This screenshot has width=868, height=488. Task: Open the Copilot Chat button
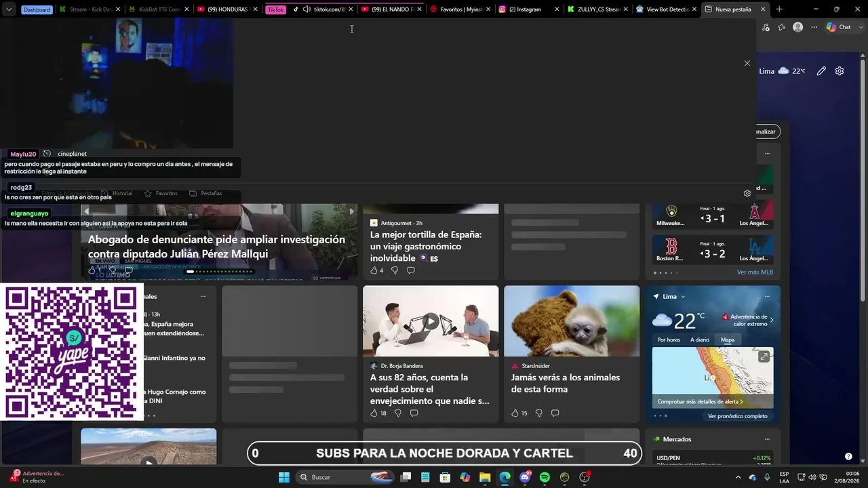[x=839, y=27]
